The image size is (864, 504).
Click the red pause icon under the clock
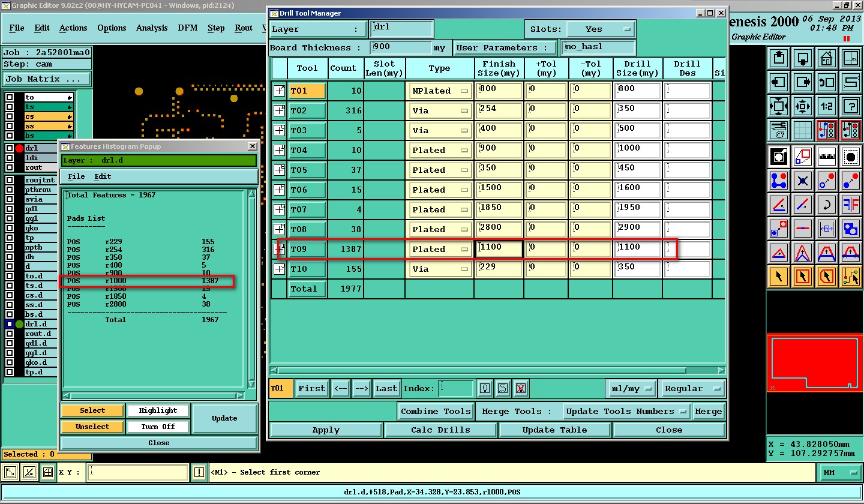(x=847, y=38)
